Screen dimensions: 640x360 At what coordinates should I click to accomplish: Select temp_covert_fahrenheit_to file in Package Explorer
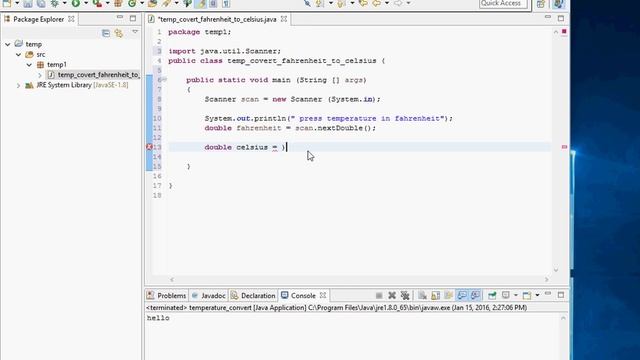pos(98,75)
